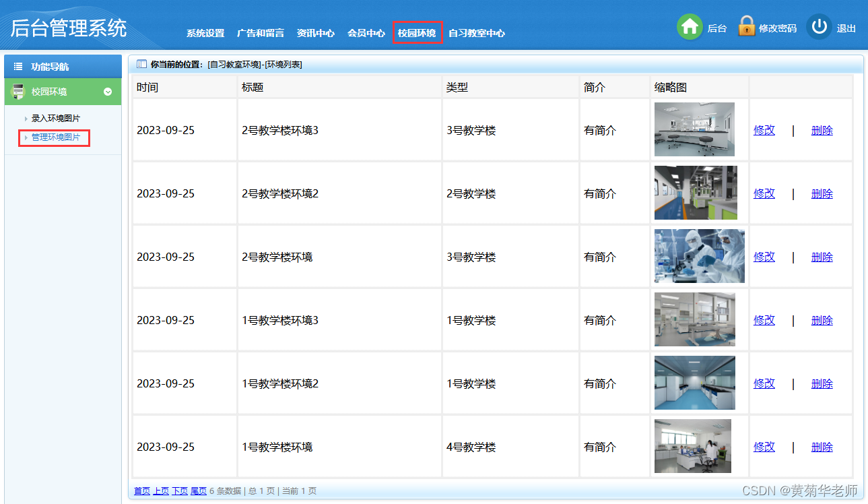The image size is (868, 504).
Task: Click 修改 for 2号教学楼环境3 row
Action: click(764, 130)
